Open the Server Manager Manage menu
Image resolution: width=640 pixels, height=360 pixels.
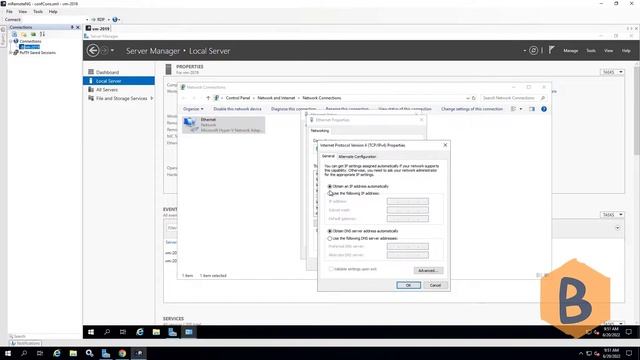coord(571,51)
